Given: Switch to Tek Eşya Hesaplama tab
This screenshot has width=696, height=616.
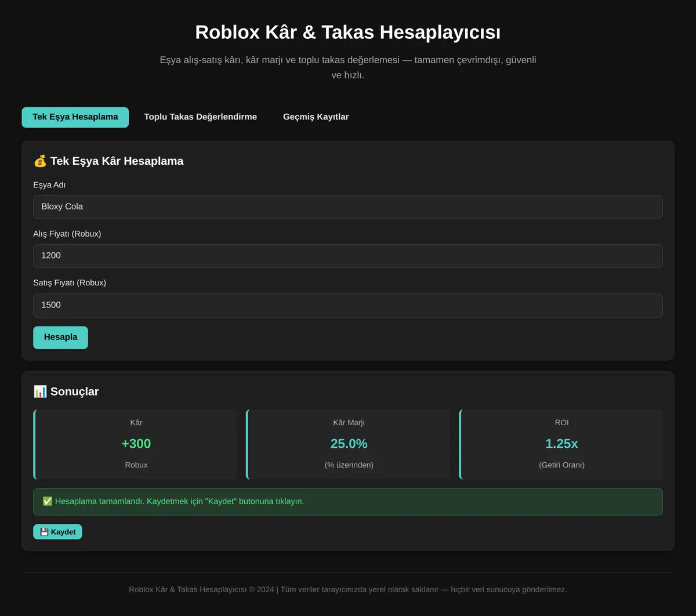Looking at the screenshot, I should (x=75, y=117).
